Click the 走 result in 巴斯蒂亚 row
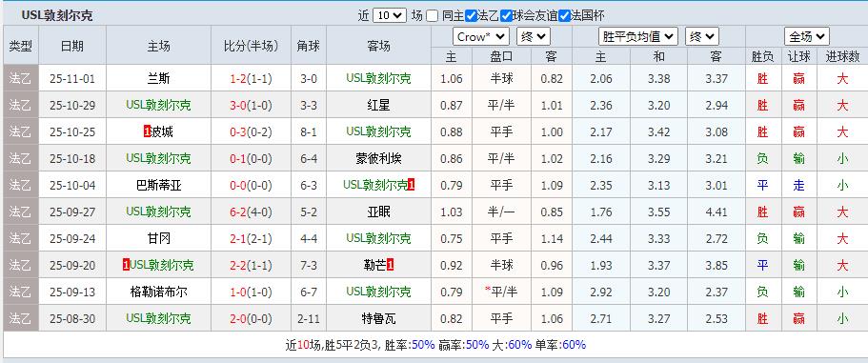 tap(798, 186)
